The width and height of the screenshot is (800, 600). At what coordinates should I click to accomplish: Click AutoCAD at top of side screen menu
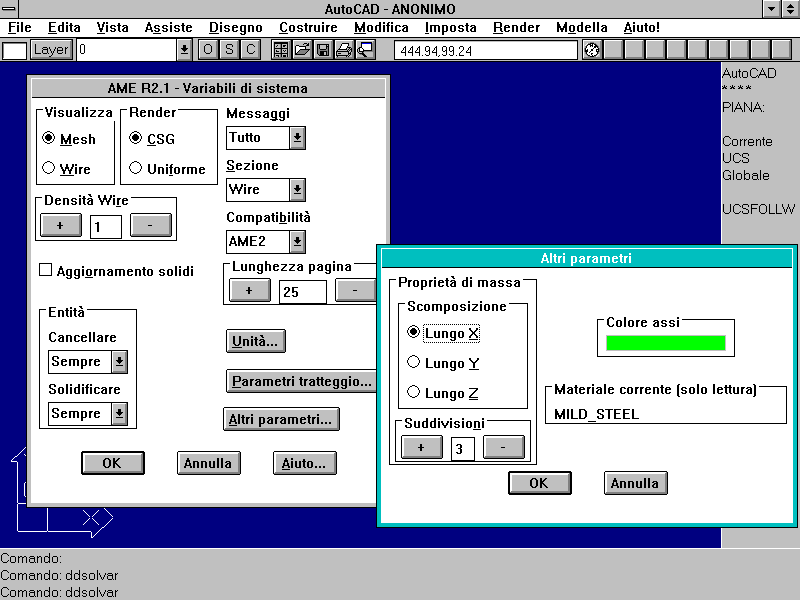click(x=749, y=73)
